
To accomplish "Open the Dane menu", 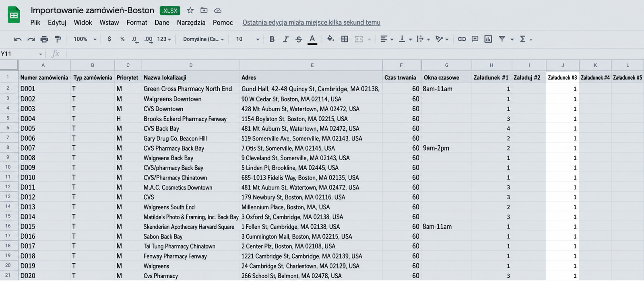I will [x=162, y=23].
